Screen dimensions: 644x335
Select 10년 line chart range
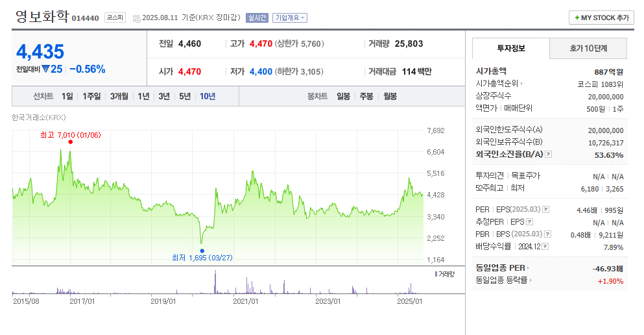[x=208, y=96]
